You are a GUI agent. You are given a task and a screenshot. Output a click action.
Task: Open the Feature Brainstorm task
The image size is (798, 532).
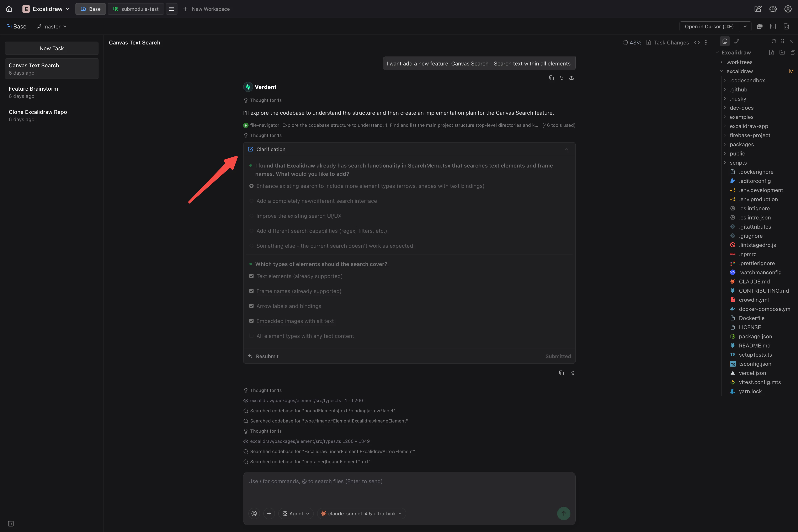[52, 92]
